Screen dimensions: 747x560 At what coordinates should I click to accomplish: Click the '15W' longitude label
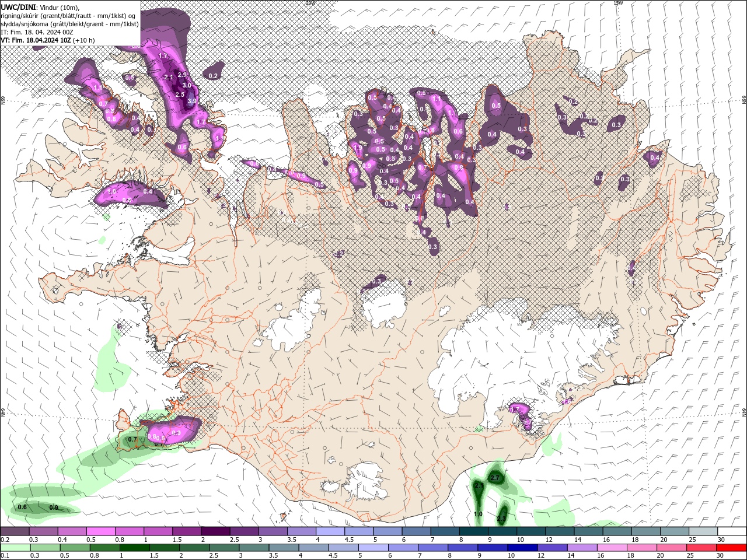pyautogui.click(x=618, y=3)
